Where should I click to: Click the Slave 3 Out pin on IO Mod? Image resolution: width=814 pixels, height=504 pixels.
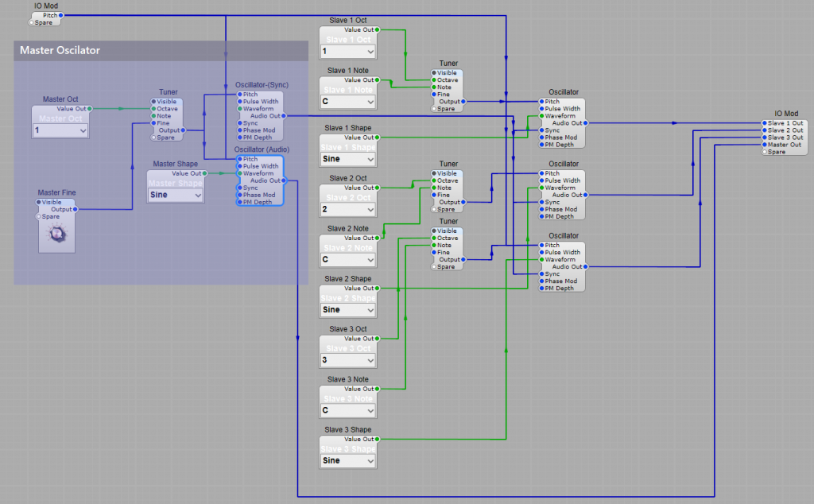pos(764,138)
